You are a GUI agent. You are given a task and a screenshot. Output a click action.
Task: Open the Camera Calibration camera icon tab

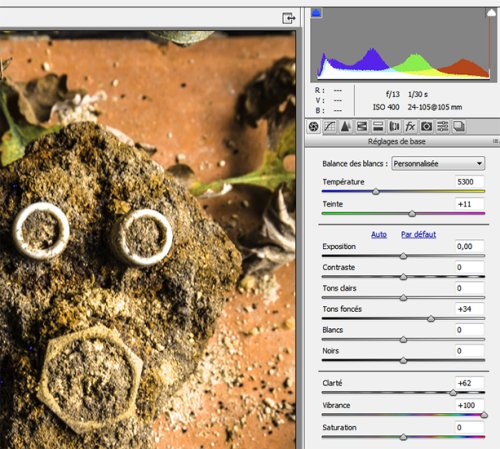[x=426, y=127]
